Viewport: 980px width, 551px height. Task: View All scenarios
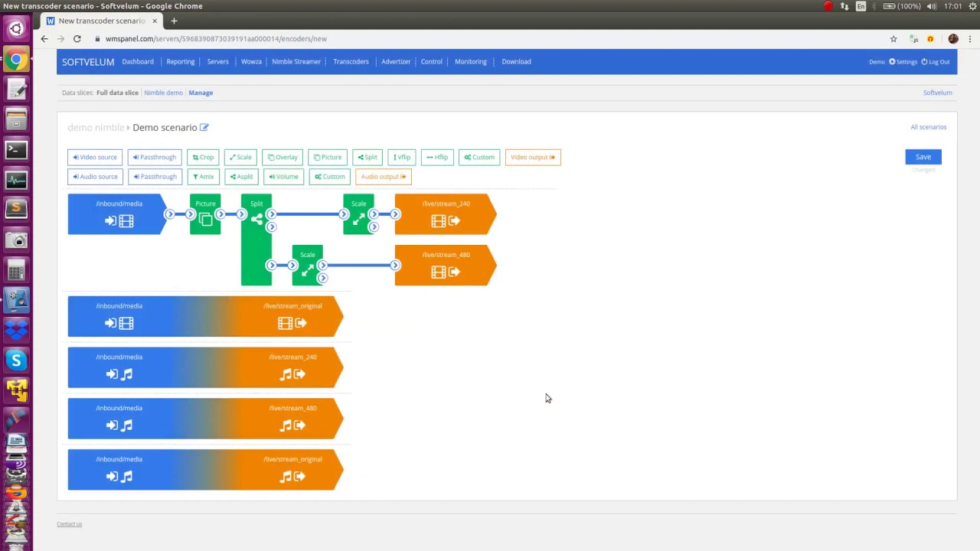[x=928, y=127]
